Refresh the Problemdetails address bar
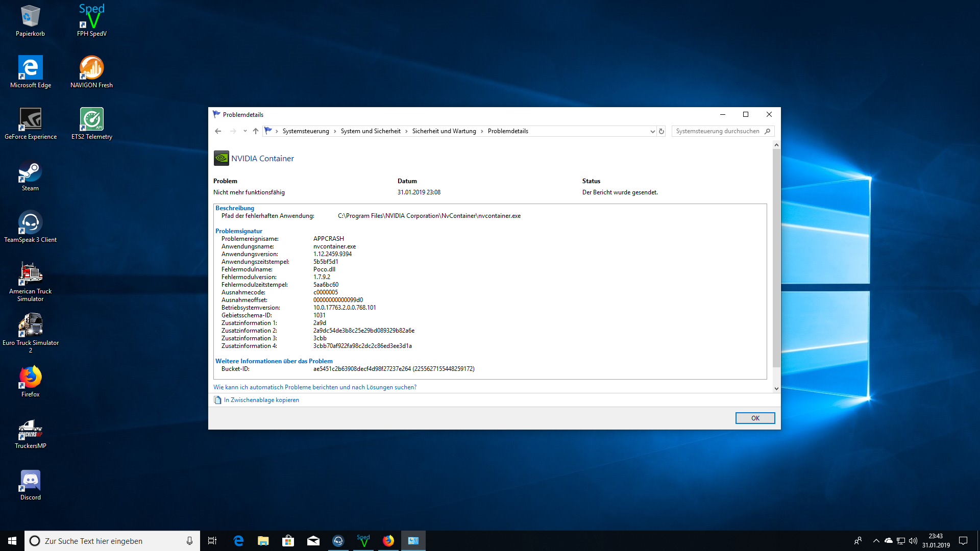The image size is (980, 551). point(661,131)
